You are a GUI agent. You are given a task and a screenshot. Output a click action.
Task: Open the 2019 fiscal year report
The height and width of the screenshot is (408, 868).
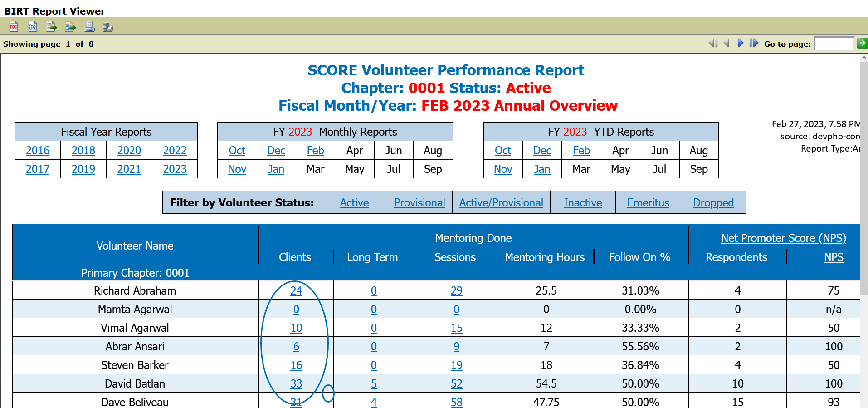[83, 169]
